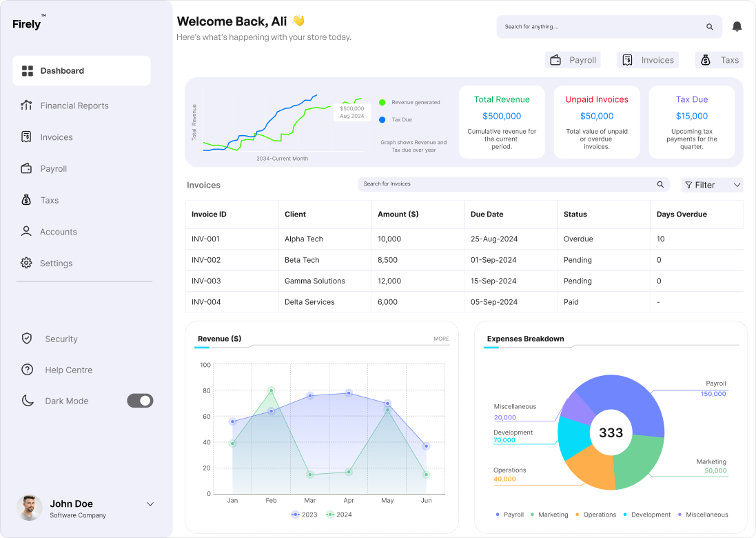Click the Financial Reports chart icon

click(x=27, y=106)
